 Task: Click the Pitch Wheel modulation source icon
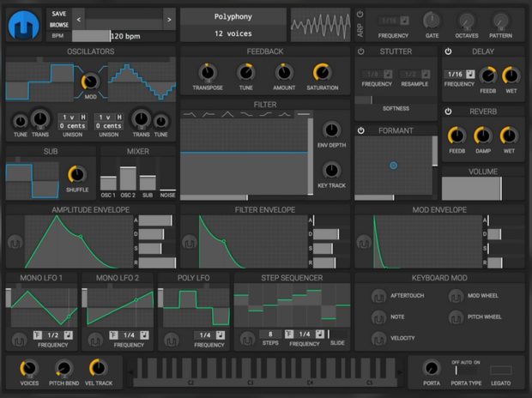[455, 317]
